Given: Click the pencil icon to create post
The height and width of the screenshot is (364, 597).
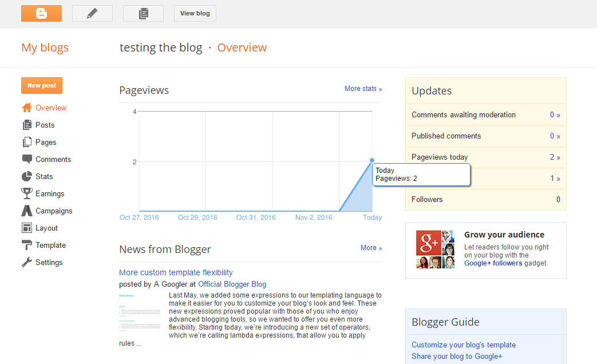Looking at the screenshot, I should tap(92, 14).
